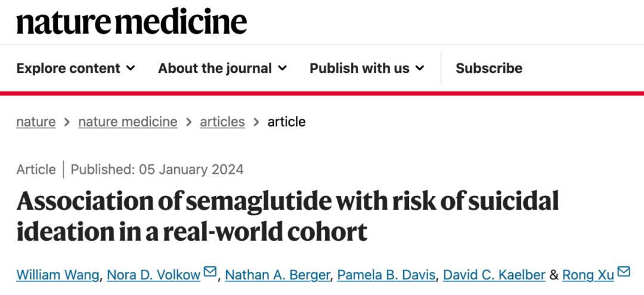The height and width of the screenshot is (295, 644).
Task: Click envelope icon next to Rong Xu
Action: click(x=624, y=272)
